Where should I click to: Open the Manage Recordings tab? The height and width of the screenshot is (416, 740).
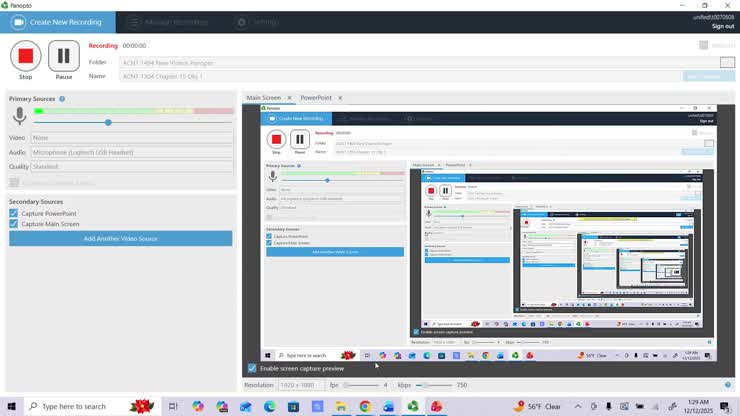coord(168,22)
